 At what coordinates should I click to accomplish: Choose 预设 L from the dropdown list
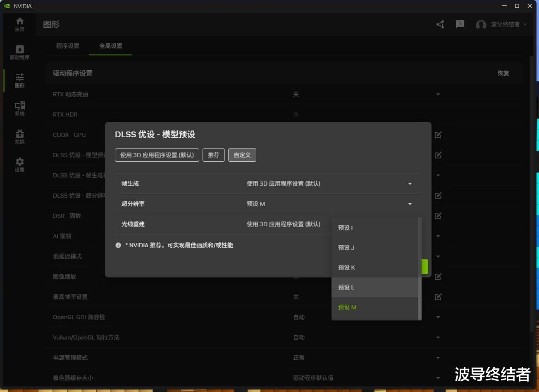[375, 287]
